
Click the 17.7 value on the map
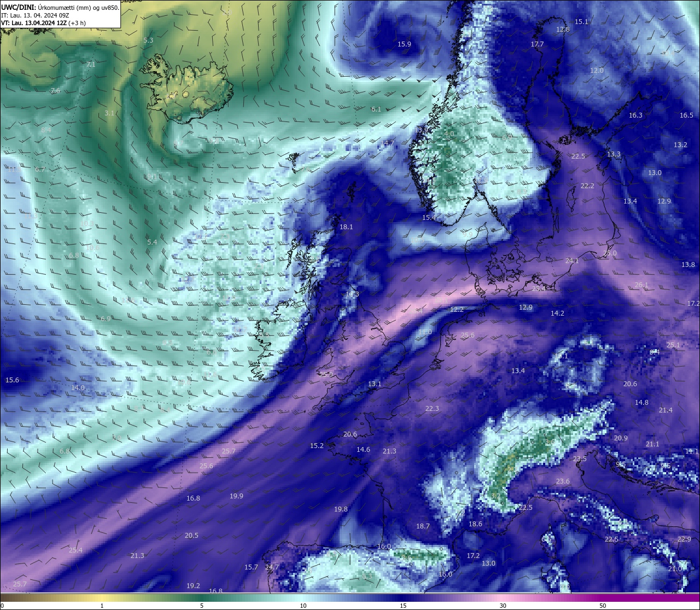click(537, 44)
